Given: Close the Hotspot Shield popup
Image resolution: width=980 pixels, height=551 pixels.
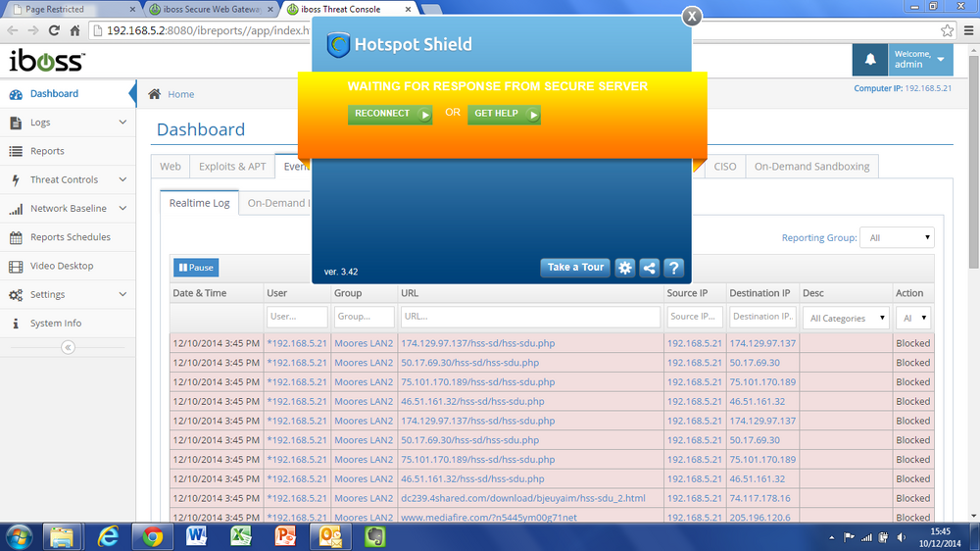Looking at the screenshot, I should click(x=691, y=17).
